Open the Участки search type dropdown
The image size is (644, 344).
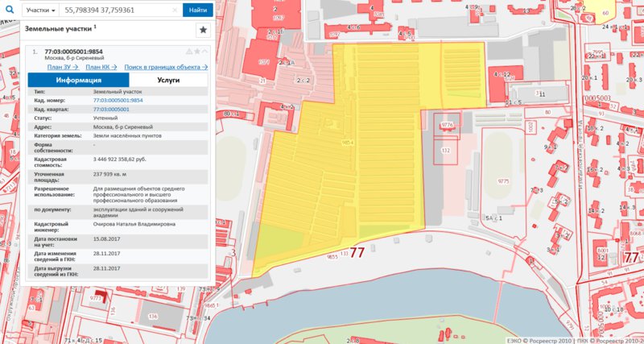[41, 10]
